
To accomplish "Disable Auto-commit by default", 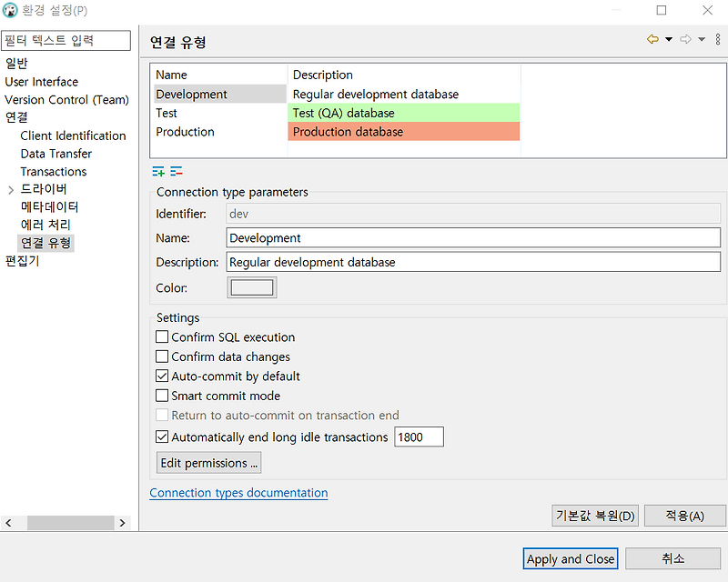I will pos(162,375).
